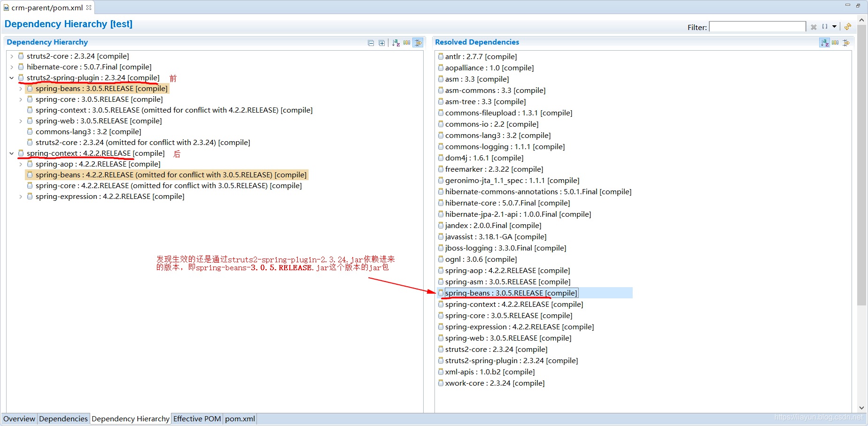Click jar icon of ognl in Resolved Dependencies

441,259
